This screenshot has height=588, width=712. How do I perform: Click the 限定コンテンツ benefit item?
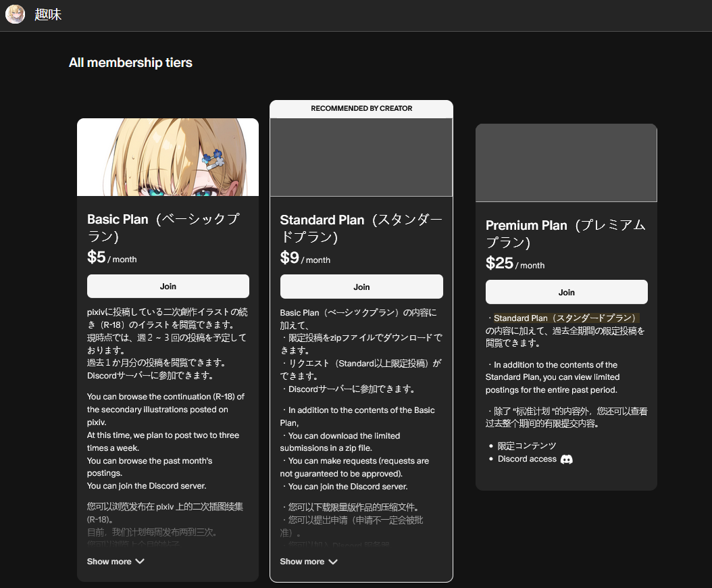pyautogui.click(x=527, y=446)
